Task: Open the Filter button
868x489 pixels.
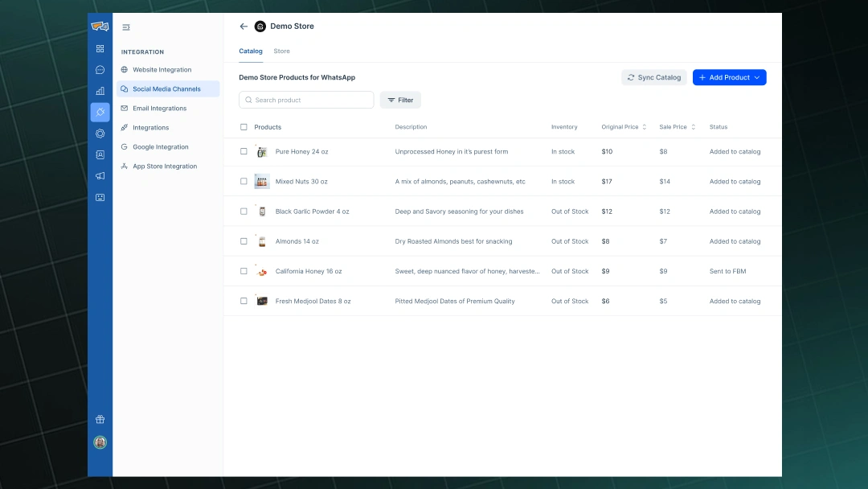Action: (x=400, y=100)
